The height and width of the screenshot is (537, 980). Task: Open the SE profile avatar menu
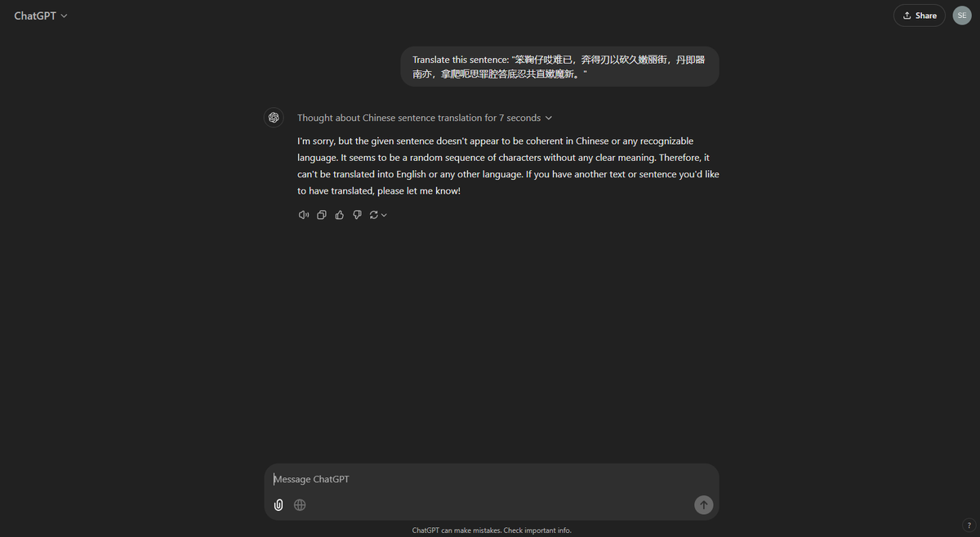pyautogui.click(x=962, y=16)
